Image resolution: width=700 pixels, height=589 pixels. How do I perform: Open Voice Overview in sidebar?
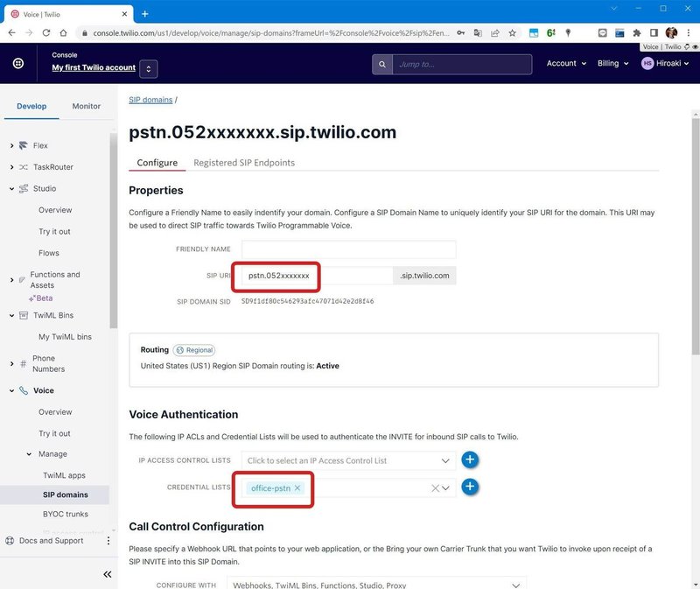(x=55, y=411)
